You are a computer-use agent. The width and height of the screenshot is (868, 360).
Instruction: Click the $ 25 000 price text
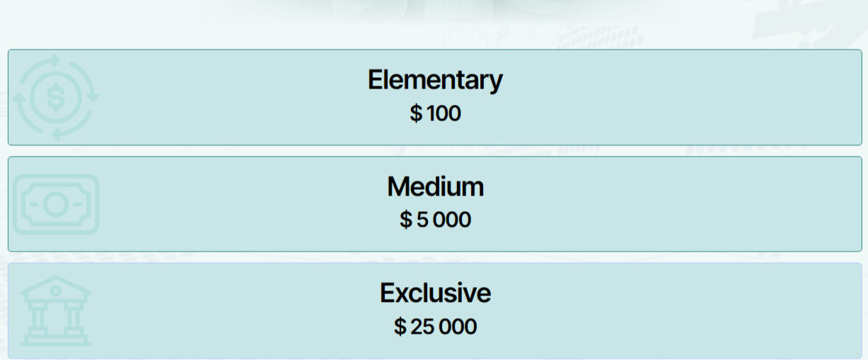[435, 327]
